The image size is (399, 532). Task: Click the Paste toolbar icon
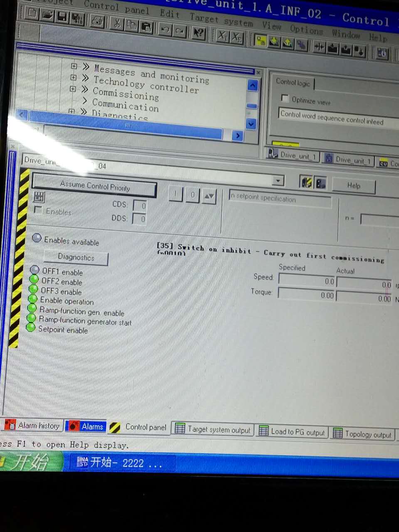click(x=147, y=25)
